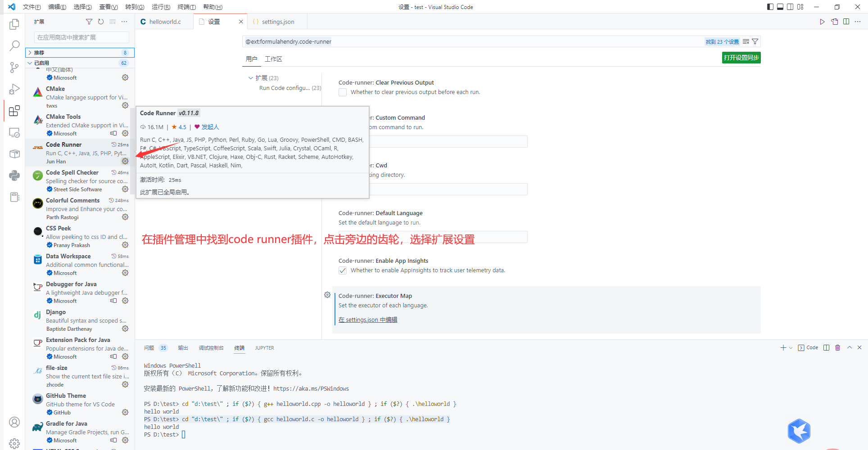Refresh the extensions list
Image resolution: width=868 pixels, height=450 pixels.
click(x=101, y=22)
